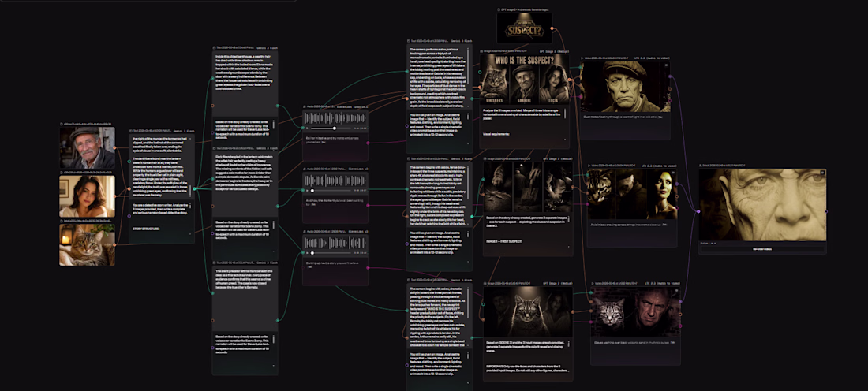
Task: Click the Re-order videos button
Action: click(x=762, y=249)
